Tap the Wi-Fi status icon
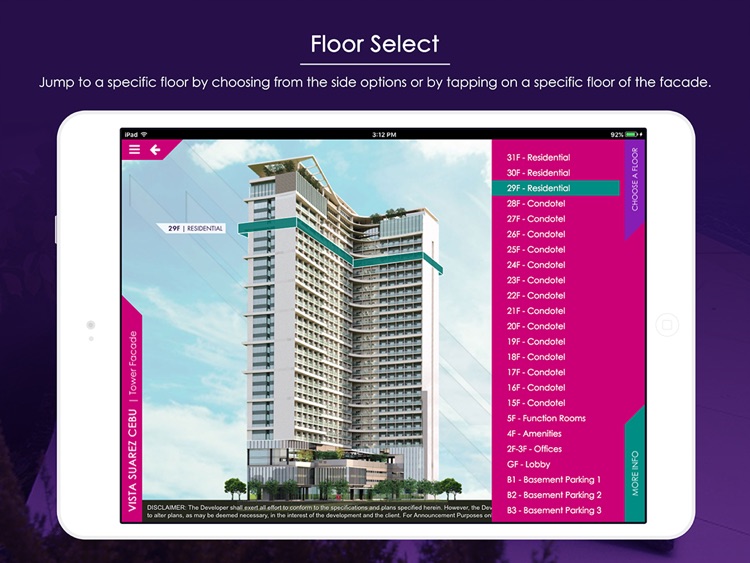The width and height of the screenshot is (750, 563). click(x=144, y=134)
